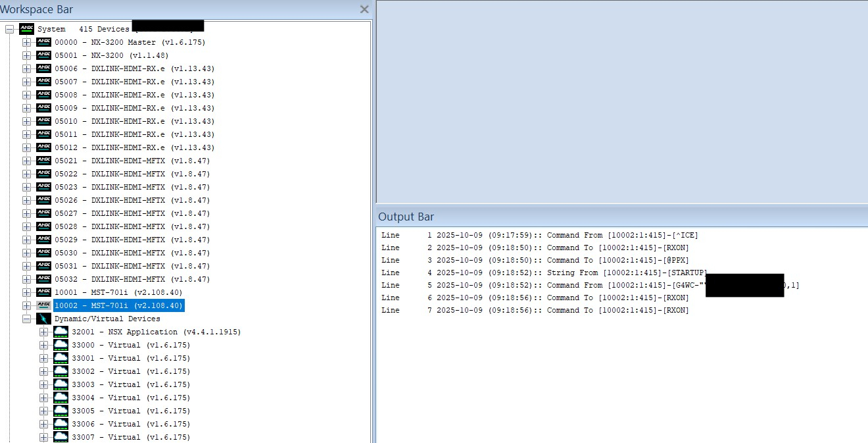Screen dimensions: 868x443
Task: Select '00000 - NX-3200 Master (v1.6.175)' row text
Action: pyautogui.click(x=130, y=42)
